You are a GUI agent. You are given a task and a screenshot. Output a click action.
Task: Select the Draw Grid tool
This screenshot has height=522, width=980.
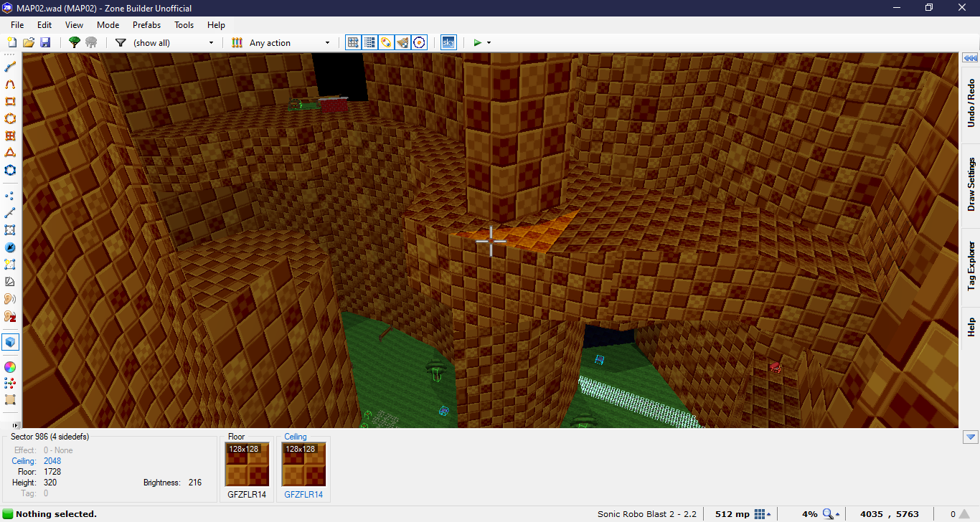click(x=10, y=136)
